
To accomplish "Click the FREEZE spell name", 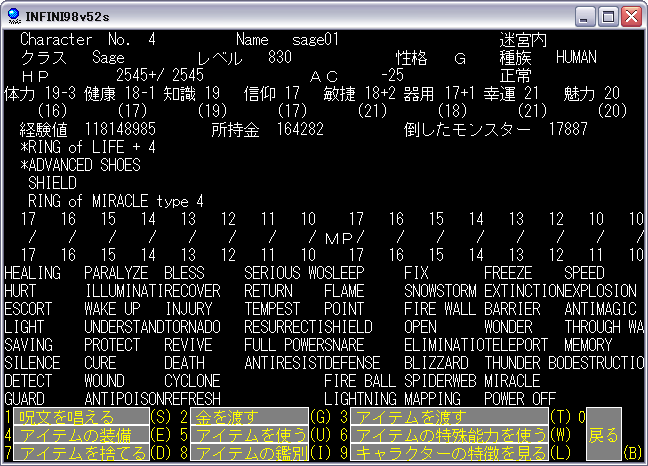I will click(508, 273).
